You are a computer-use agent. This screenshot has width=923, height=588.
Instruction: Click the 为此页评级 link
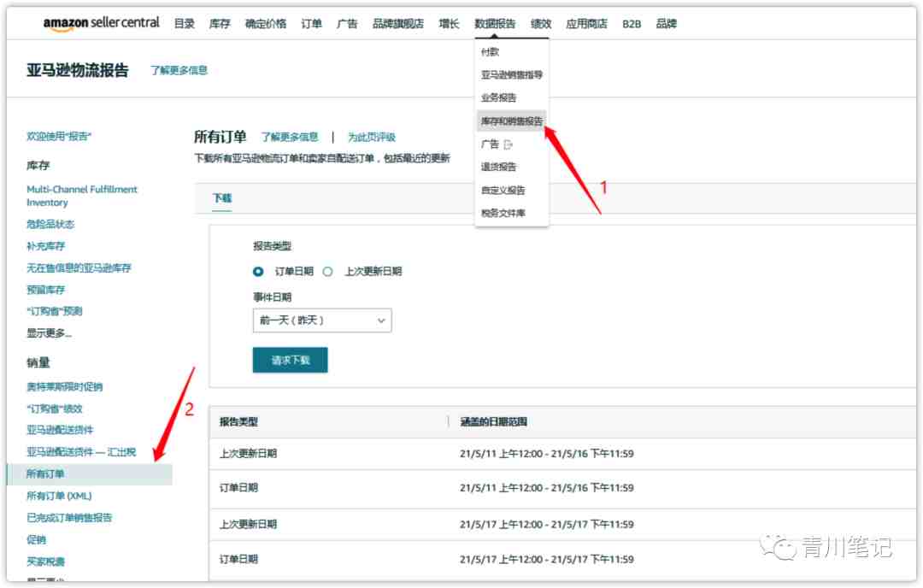(372, 137)
